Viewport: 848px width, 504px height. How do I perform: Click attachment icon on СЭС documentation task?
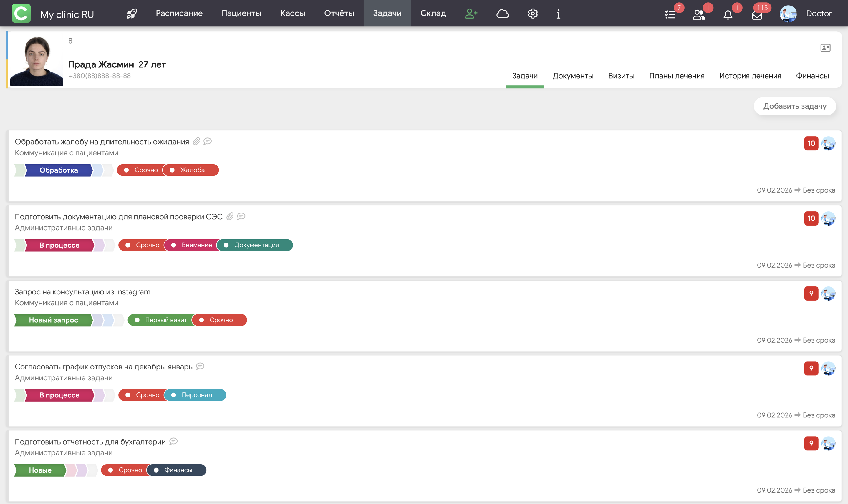[230, 216]
